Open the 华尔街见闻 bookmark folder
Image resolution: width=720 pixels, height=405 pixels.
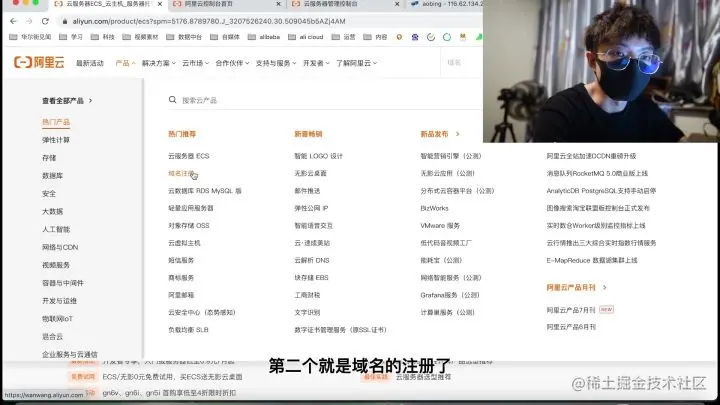pyautogui.click(x=30, y=37)
